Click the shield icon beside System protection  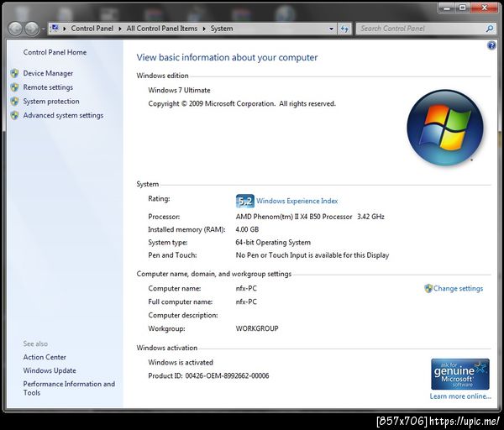pos(14,102)
